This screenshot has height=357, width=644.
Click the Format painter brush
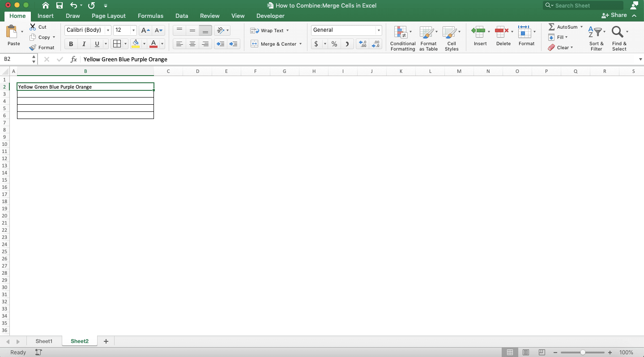pyautogui.click(x=42, y=47)
